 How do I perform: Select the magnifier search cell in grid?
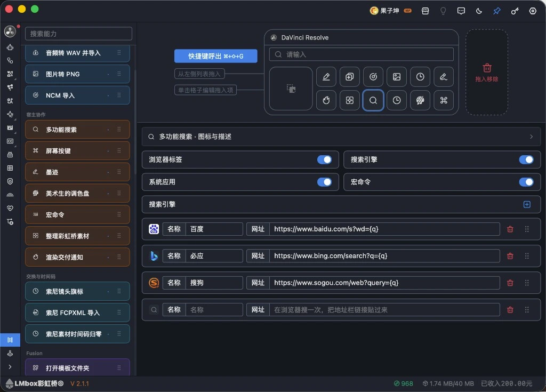pyautogui.click(x=373, y=100)
